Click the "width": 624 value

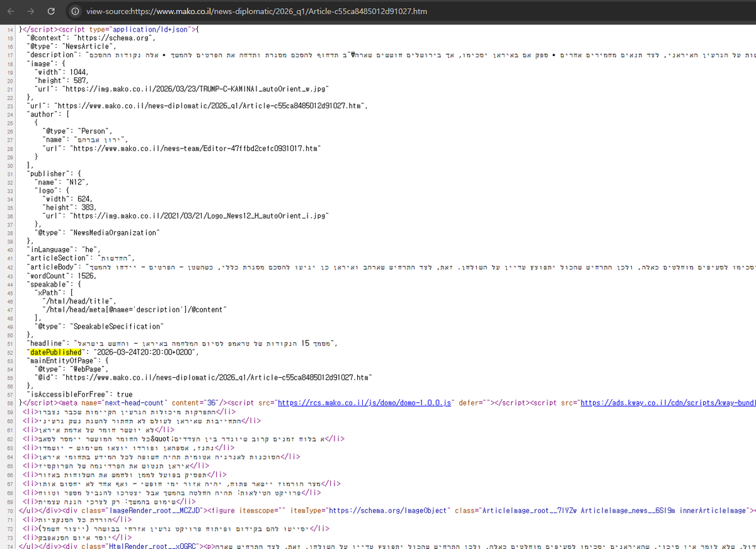point(67,200)
